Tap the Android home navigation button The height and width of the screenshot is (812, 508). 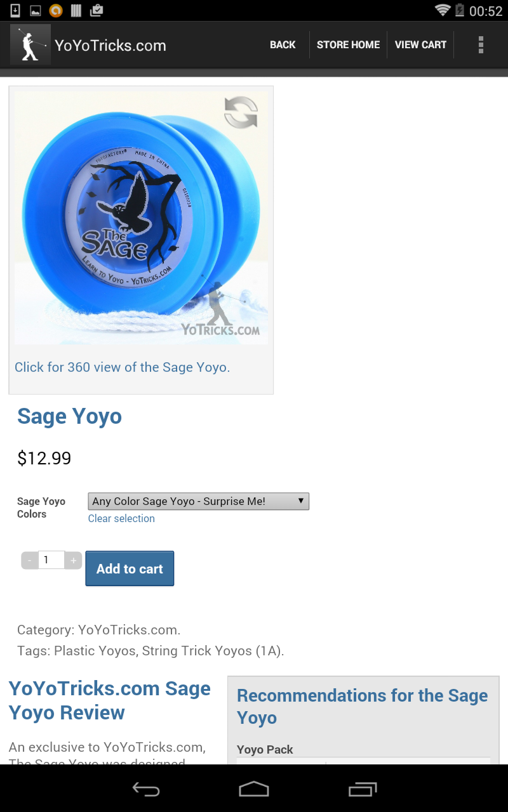(254, 789)
